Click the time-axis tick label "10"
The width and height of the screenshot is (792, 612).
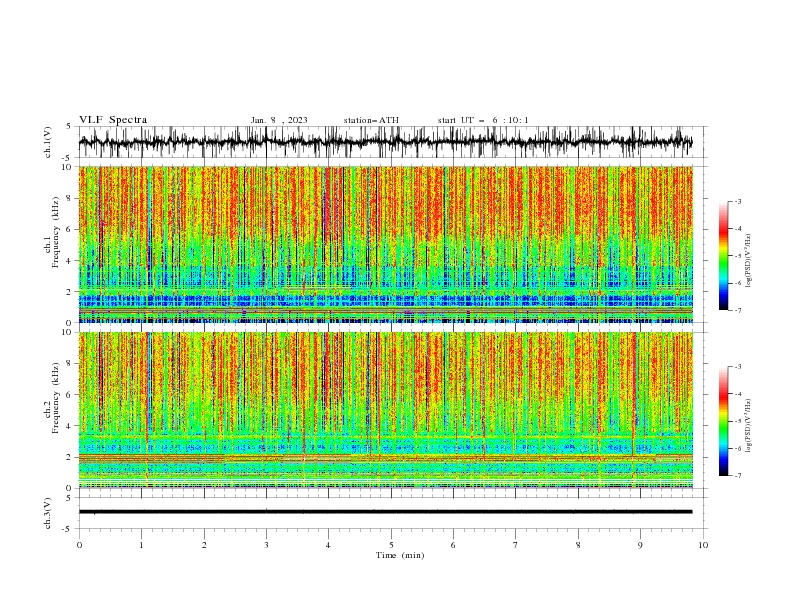point(703,545)
